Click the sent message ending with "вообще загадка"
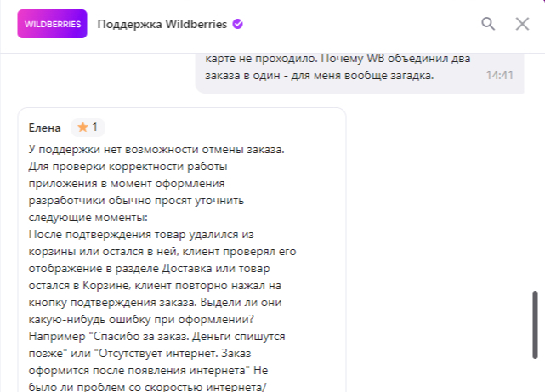The width and height of the screenshot is (545, 392). tap(360, 73)
